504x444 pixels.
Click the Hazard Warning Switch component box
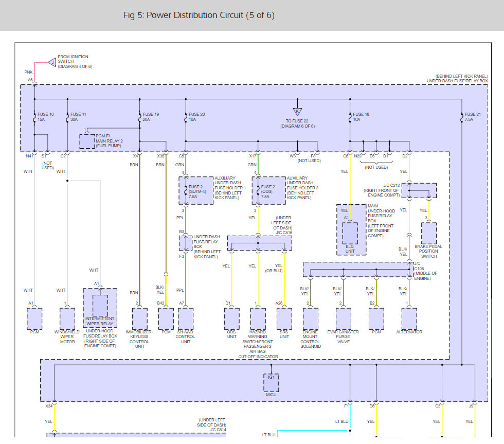click(258, 319)
